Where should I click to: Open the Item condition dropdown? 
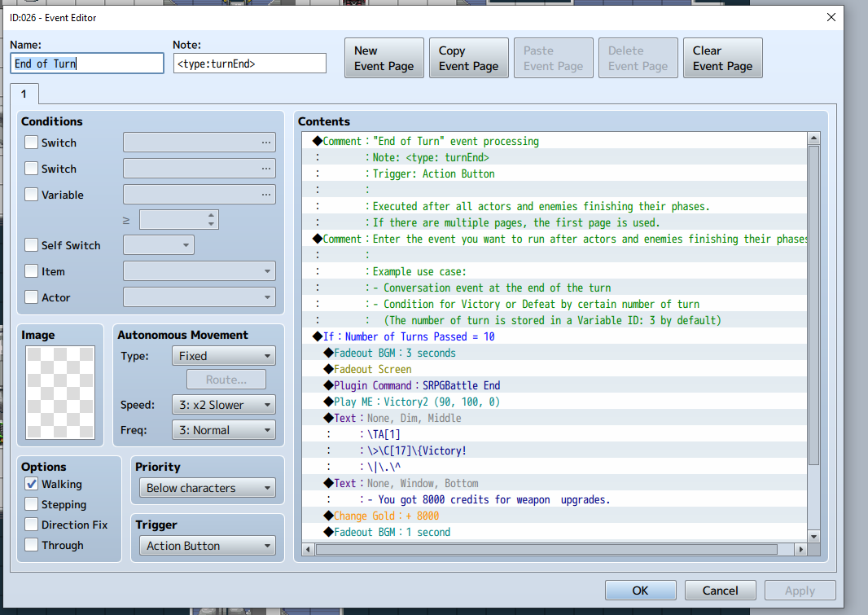(199, 271)
